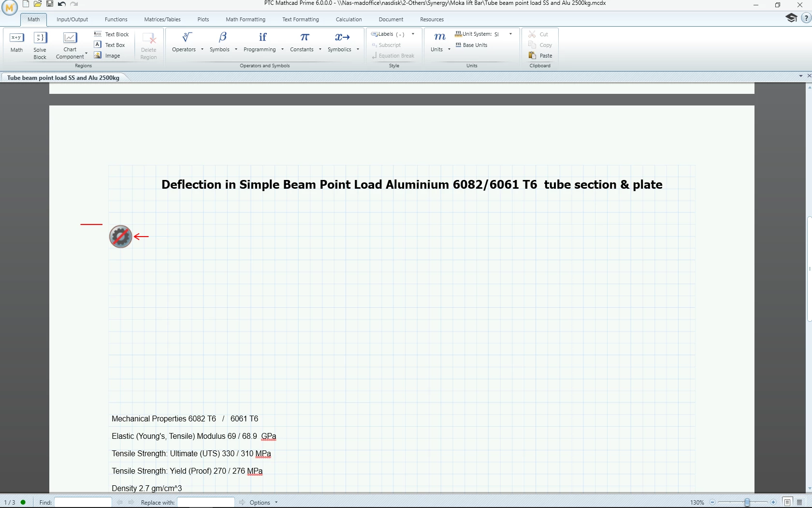The height and width of the screenshot is (508, 812).
Task: Switch to page view mode
Action: click(x=787, y=502)
